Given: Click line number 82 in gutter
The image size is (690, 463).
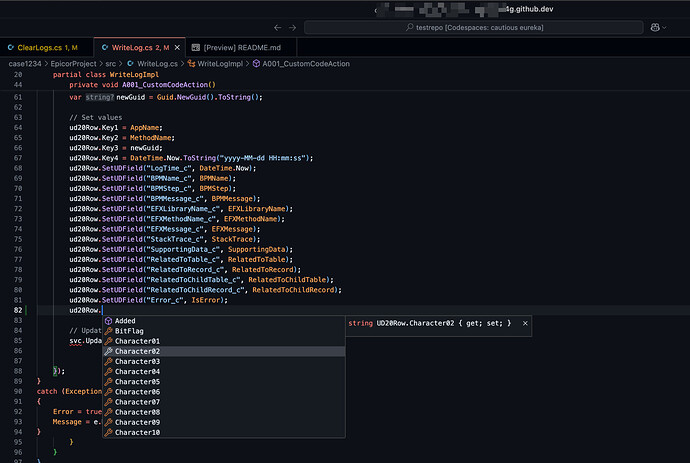Looking at the screenshot, I should click(18, 310).
